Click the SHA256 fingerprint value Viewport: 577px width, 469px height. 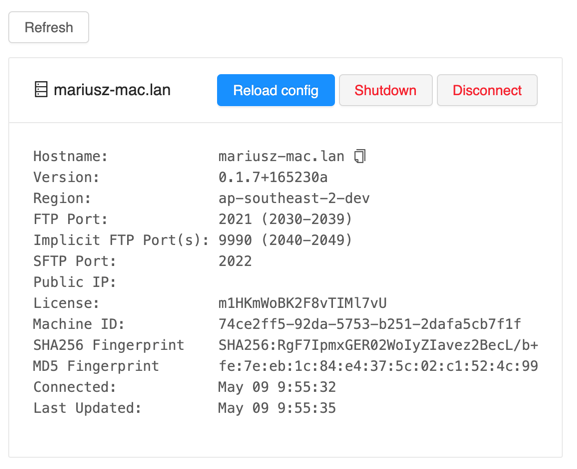[378, 345]
